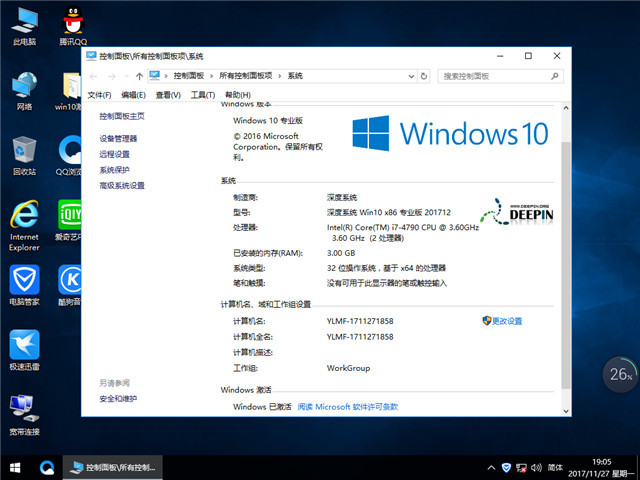Viewport: 640px width, 480px height.
Task: Open the 电脑管家 desktop icon
Action: pyautogui.click(x=24, y=285)
